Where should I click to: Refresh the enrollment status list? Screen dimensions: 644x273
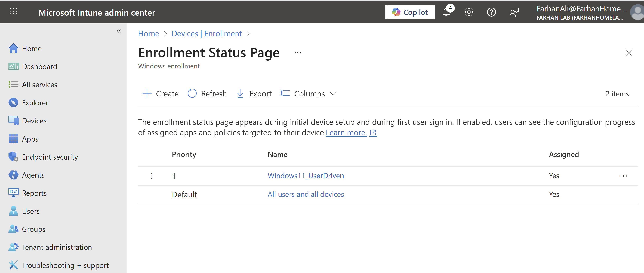coord(207,94)
